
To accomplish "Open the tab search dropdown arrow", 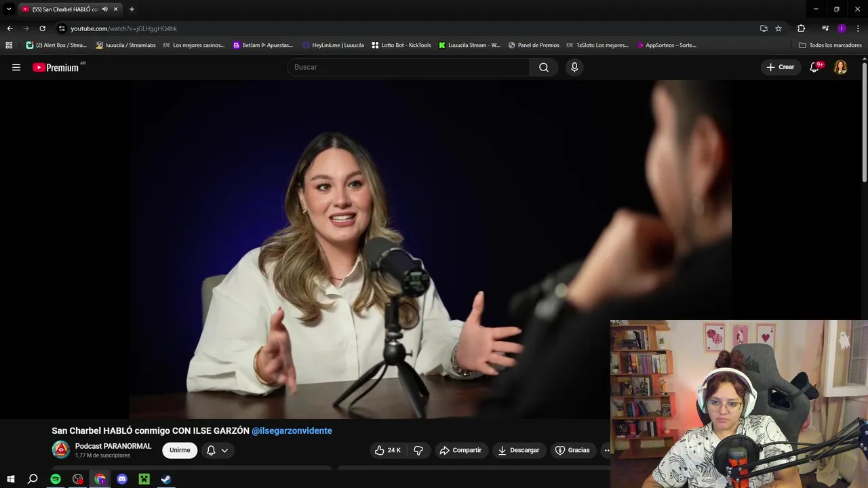I will [9, 9].
